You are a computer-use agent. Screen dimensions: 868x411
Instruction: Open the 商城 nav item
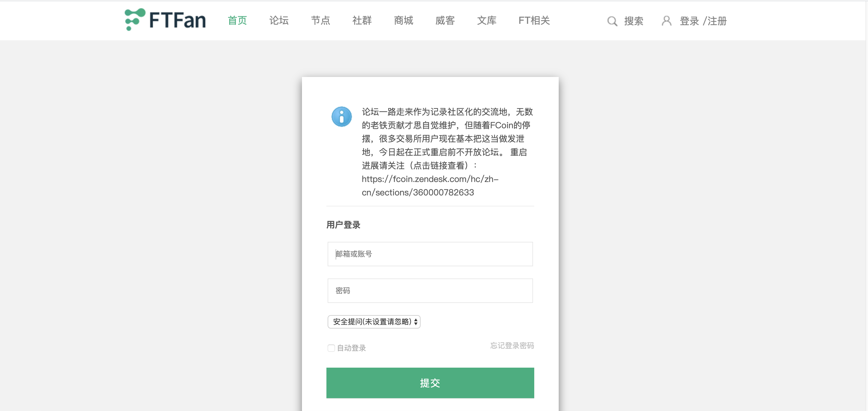403,20
